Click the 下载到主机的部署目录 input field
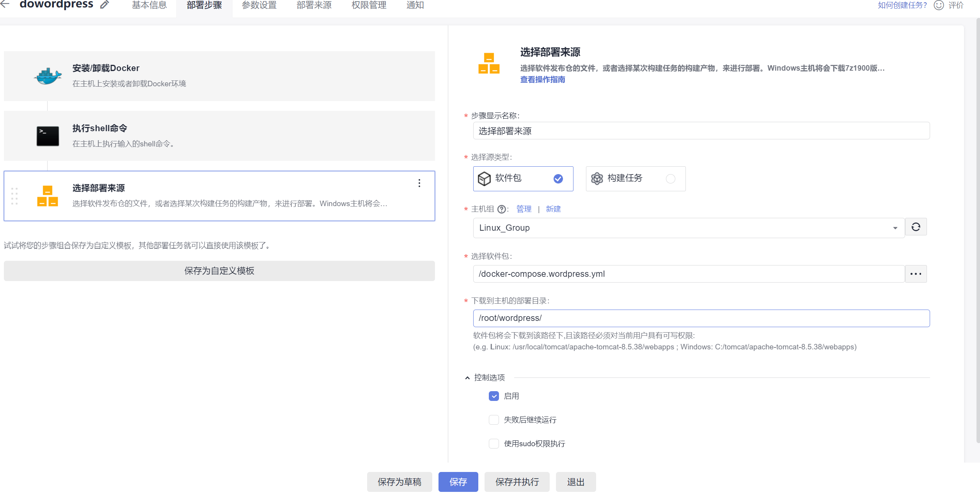 tap(701, 319)
